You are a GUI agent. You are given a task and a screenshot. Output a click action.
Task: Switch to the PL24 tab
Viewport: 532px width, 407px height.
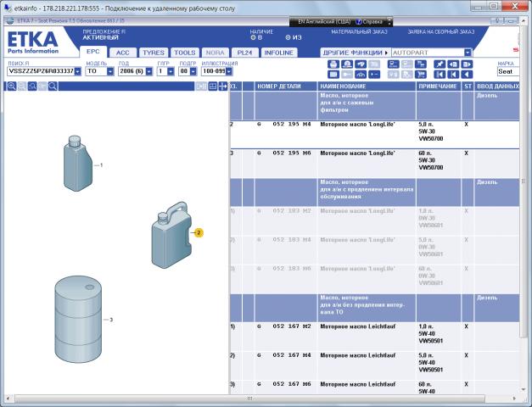(x=244, y=53)
